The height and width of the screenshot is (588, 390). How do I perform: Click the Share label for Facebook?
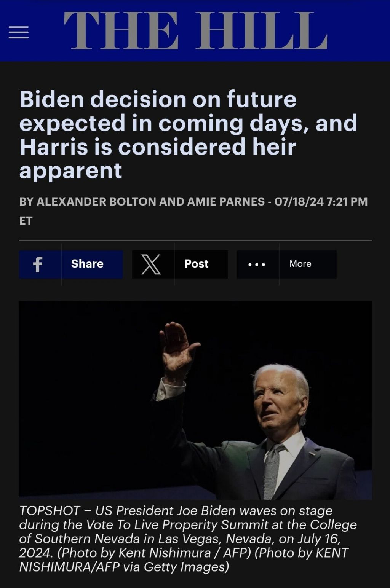[x=87, y=264]
